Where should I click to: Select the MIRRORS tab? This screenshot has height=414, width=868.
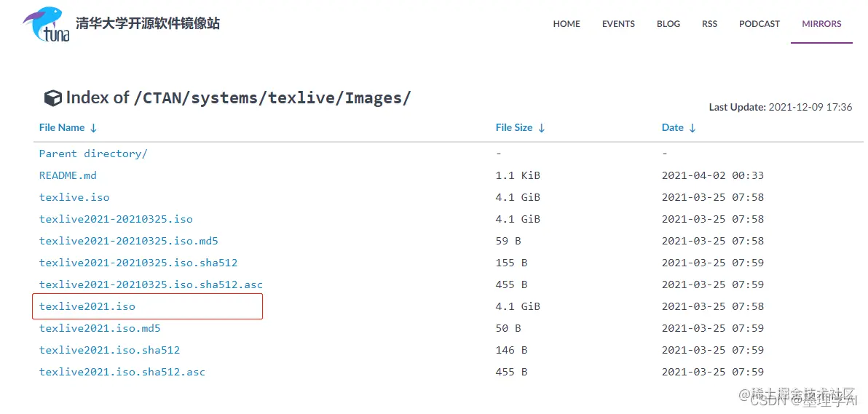coord(821,24)
